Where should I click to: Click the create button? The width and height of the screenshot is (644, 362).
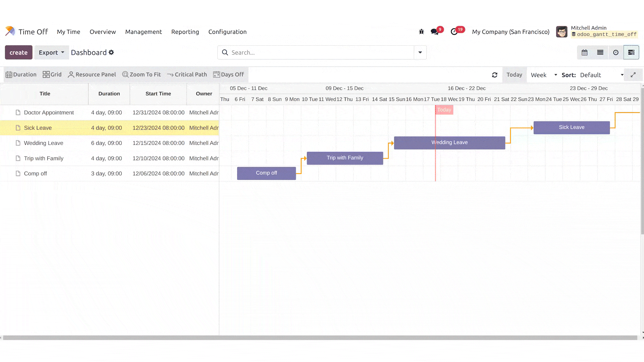18,53
